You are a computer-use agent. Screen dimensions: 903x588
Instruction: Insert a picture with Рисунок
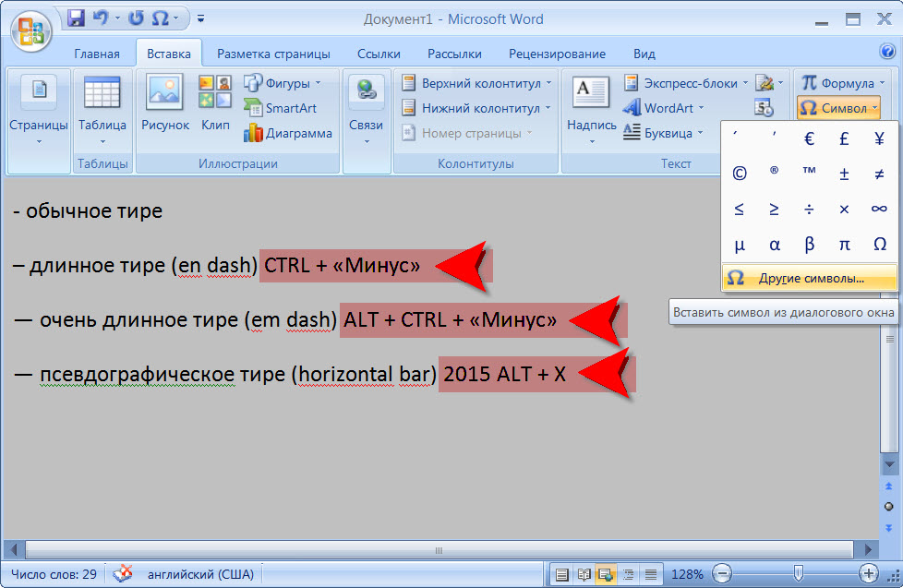click(164, 103)
